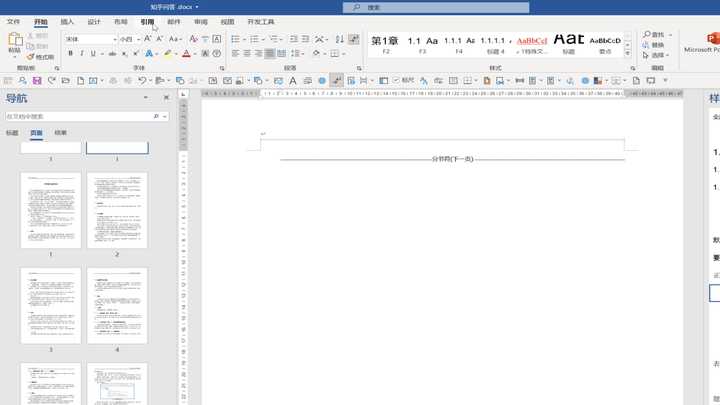This screenshot has height=405, width=720.
Task: Switch to the Insert (插入) tab
Action: 67,22
